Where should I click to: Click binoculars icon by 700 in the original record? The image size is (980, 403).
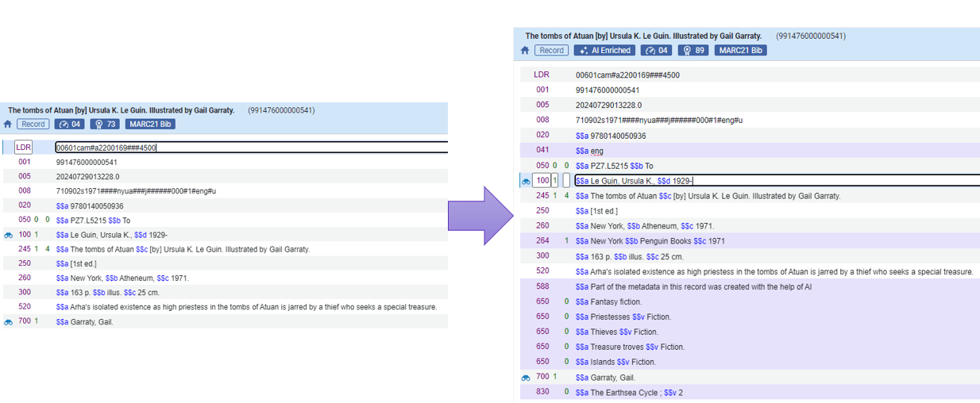point(9,322)
